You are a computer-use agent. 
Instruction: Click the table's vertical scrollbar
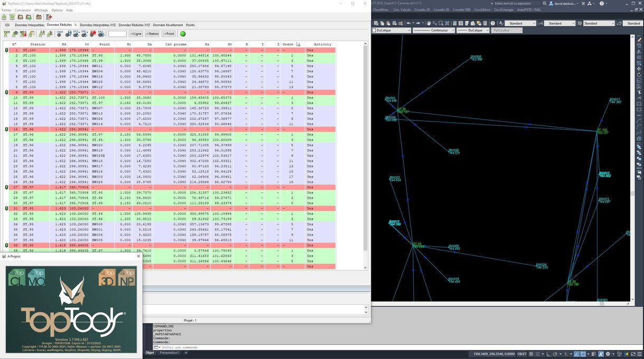(365, 156)
